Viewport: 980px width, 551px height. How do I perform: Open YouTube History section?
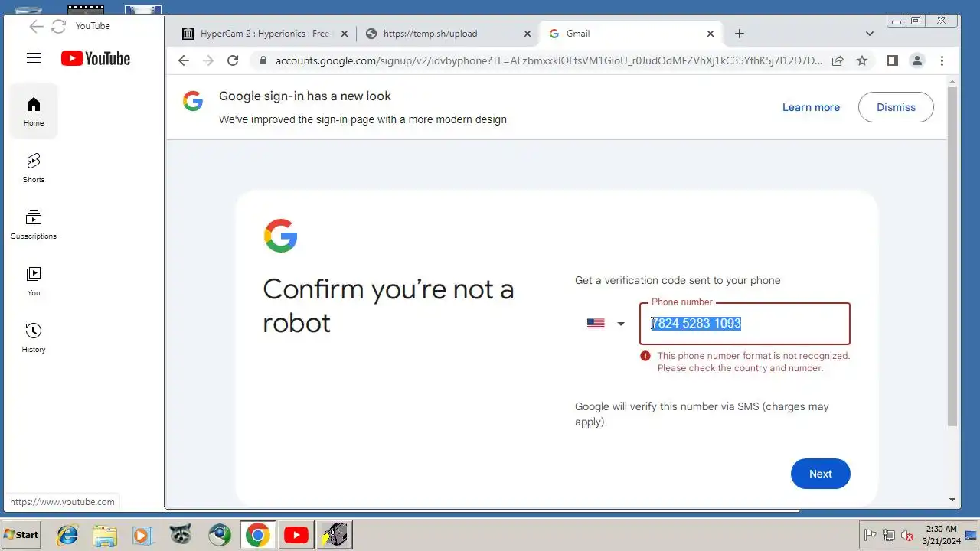pyautogui.click(x=34, y=337)
